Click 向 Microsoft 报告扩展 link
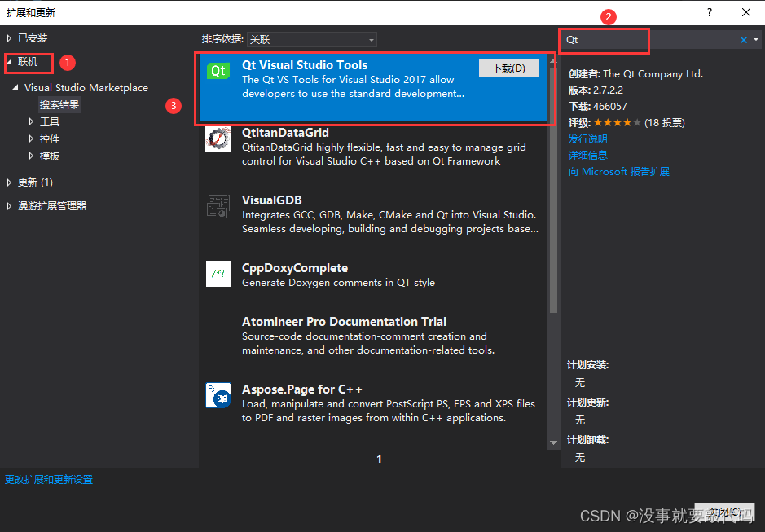Screen dimensions: 765x532 click(x=618, y=172)
